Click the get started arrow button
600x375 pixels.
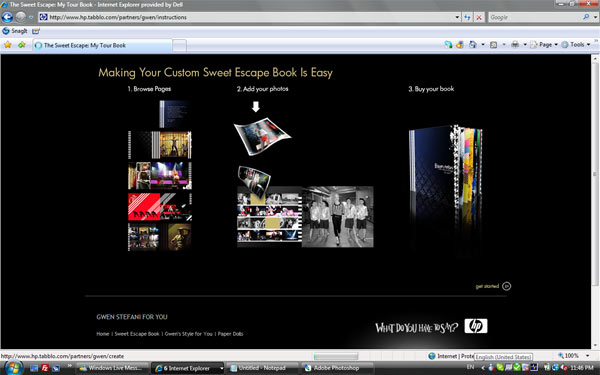click(506, 286)
